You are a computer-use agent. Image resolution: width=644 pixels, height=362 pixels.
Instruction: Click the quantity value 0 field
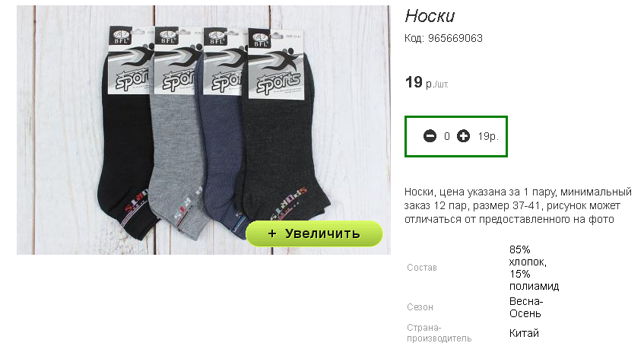[447, 136]
